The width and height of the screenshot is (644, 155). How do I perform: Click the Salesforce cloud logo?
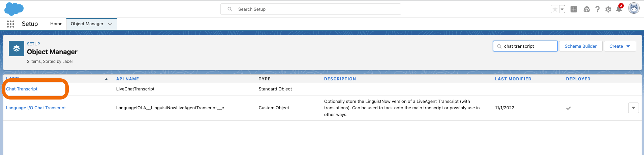point(14,9)
